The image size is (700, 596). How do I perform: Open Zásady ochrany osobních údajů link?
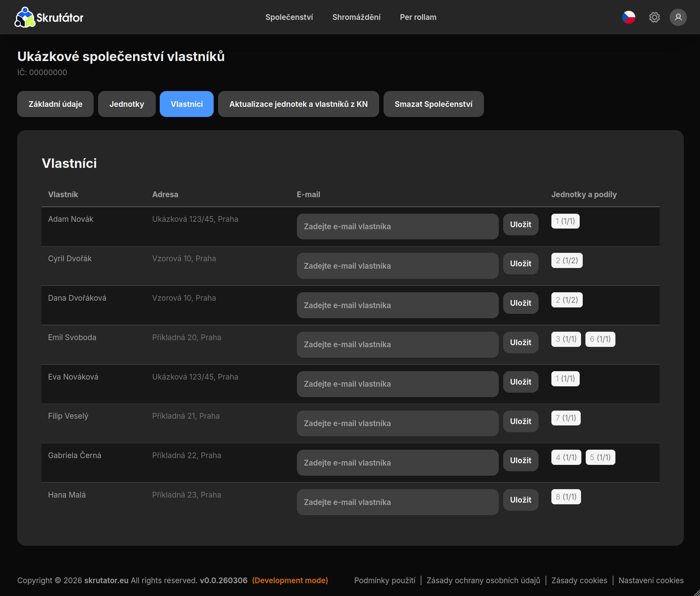[483, 580]
